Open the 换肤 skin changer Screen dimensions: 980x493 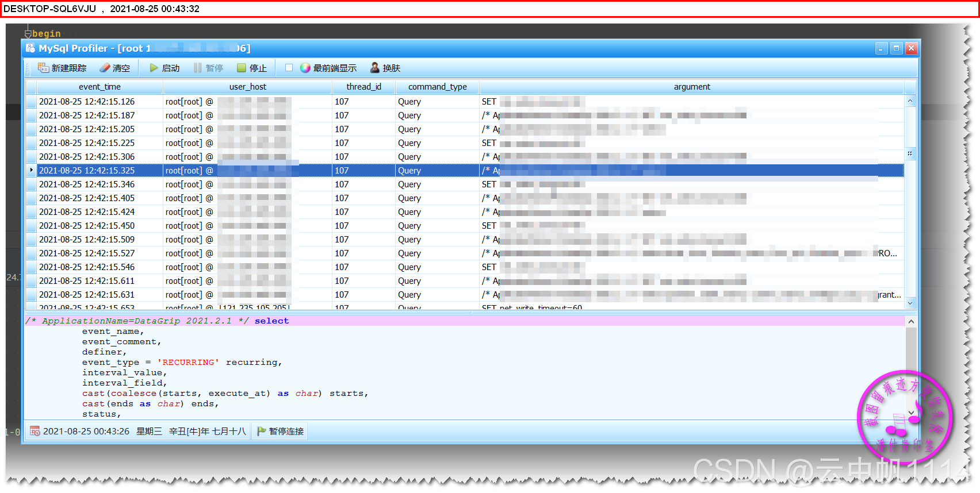click(385, 68)
